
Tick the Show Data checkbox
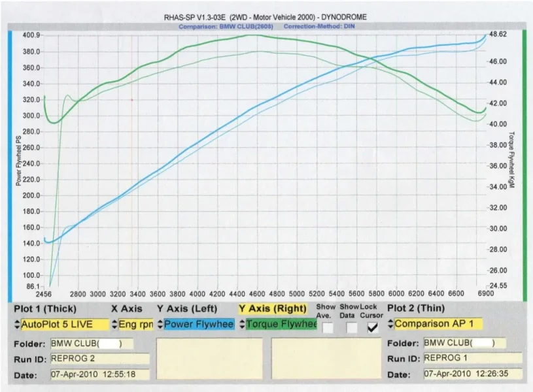click(x=352, y=328)
